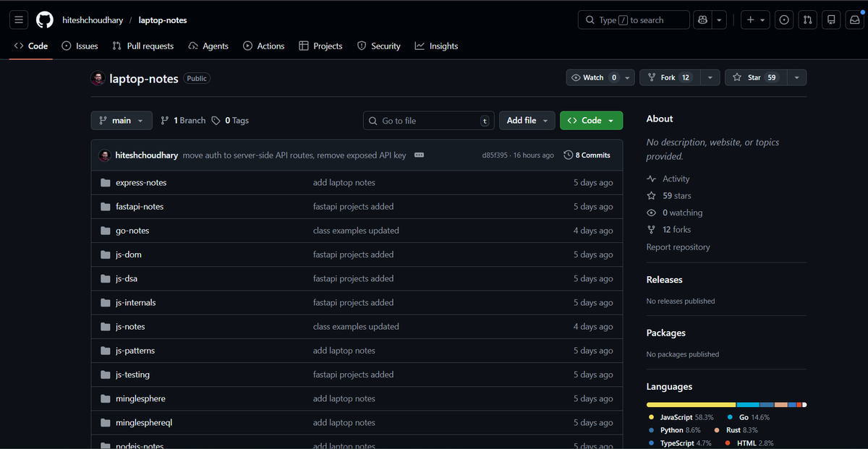This screenshot has width=868, height=449.
Task: Click the js-testing folder icon
Action: [x=106, y=375]
